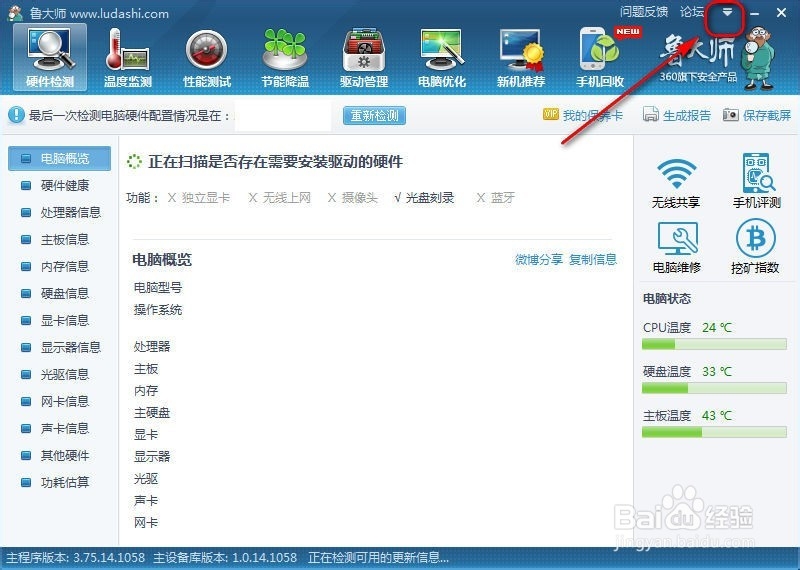Click the 网卡 row label in overview
The height and width of the screenshot is (570, 800).
coord(146,523)
